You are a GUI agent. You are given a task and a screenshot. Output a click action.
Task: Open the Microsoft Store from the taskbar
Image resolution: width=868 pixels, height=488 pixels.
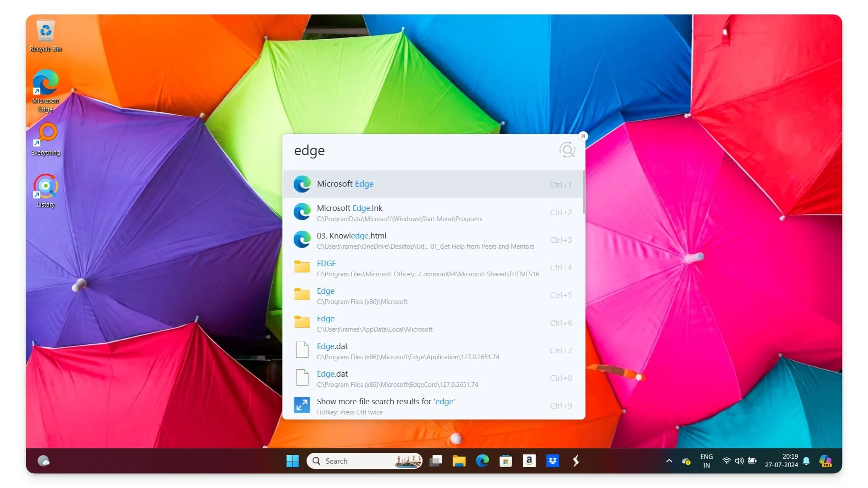505,461
